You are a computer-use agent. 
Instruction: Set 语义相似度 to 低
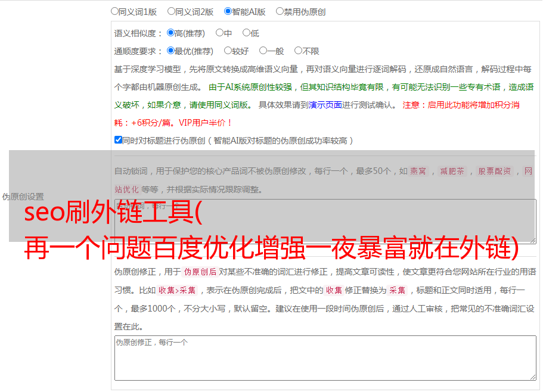[246, 33]
